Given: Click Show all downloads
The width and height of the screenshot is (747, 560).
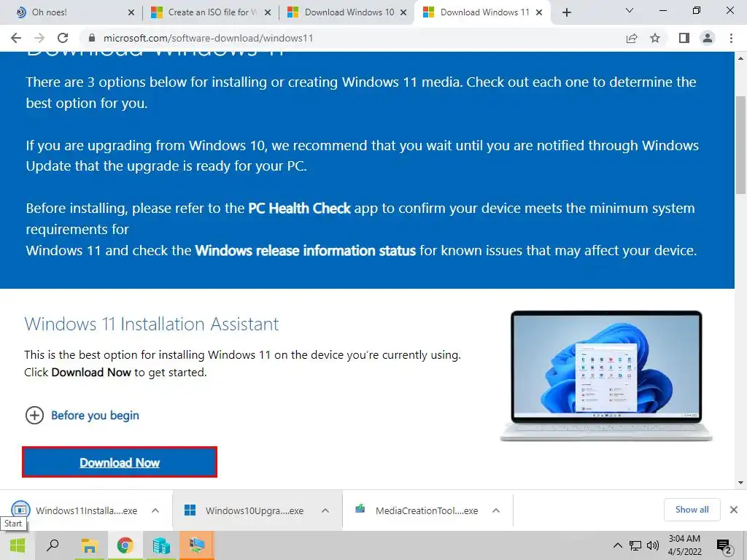Looking at the screenshot, I should [692, 510].
